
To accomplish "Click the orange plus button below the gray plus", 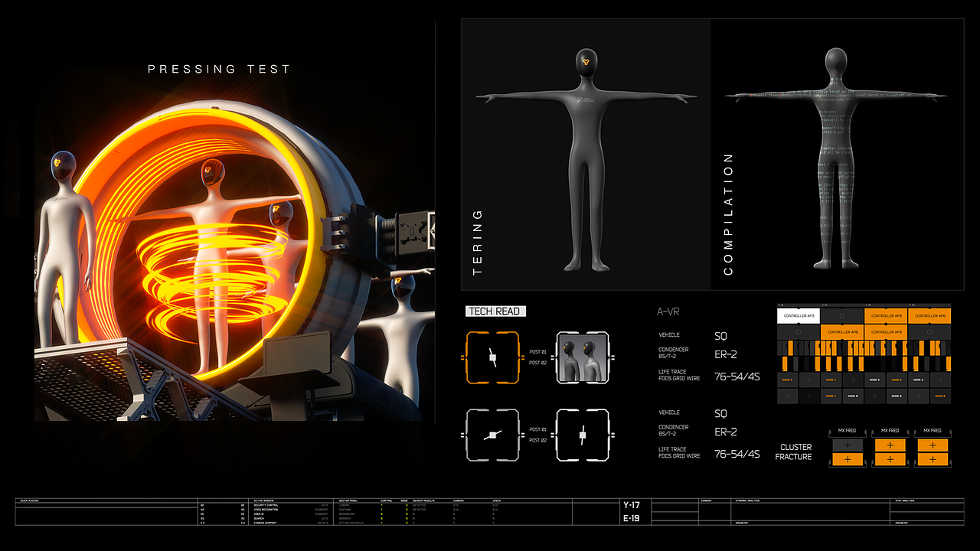I will point(848,459).
